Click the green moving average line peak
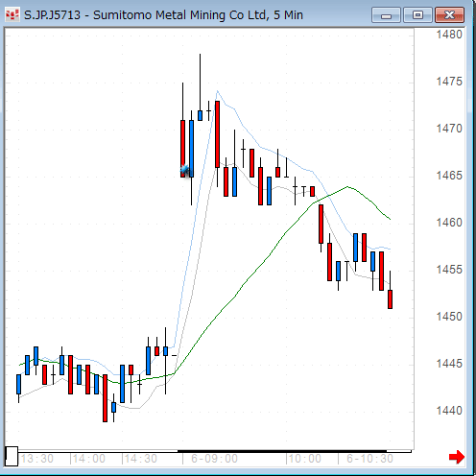The image size is (476, 476). [x=347, y=186]
